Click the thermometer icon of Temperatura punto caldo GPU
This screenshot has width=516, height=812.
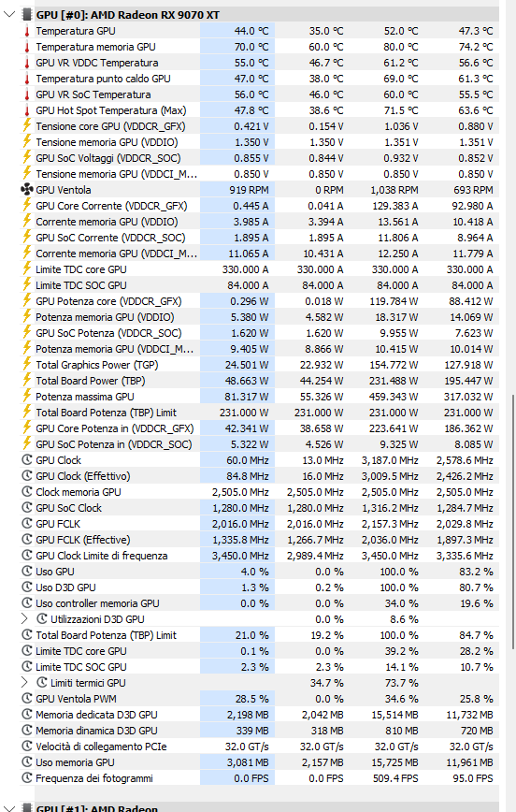27,79
